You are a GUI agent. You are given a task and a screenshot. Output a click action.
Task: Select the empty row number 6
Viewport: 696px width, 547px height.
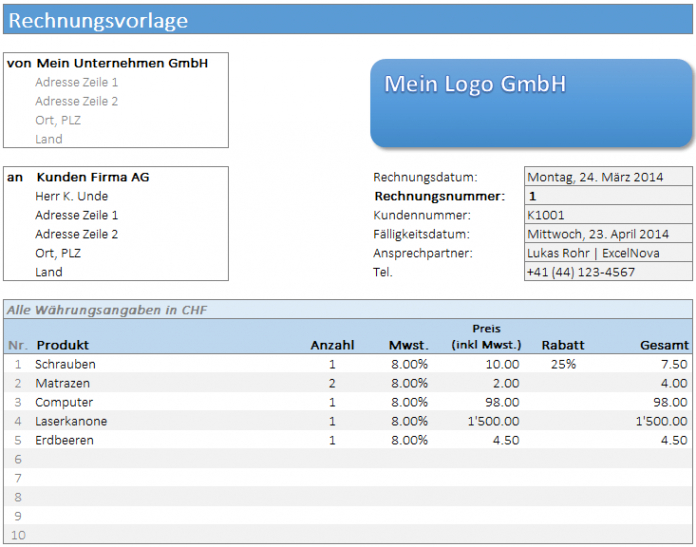[18, 459]
